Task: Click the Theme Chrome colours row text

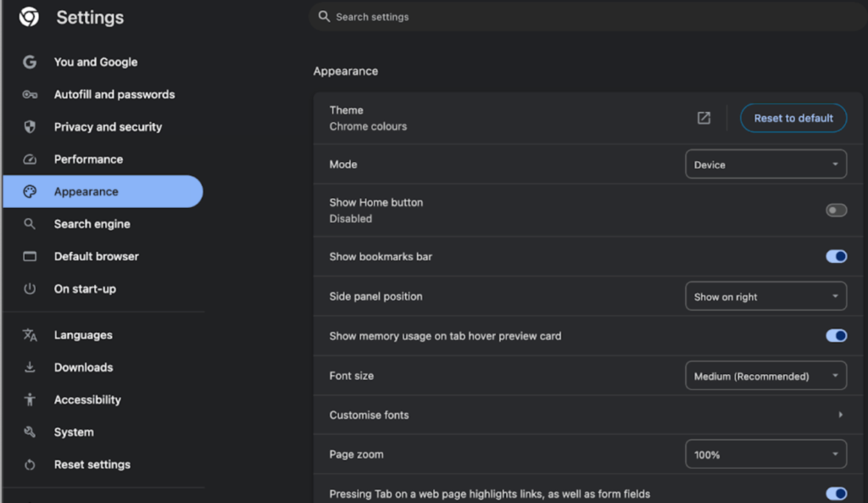Action: pyautogui.click(x=368, y=118)
